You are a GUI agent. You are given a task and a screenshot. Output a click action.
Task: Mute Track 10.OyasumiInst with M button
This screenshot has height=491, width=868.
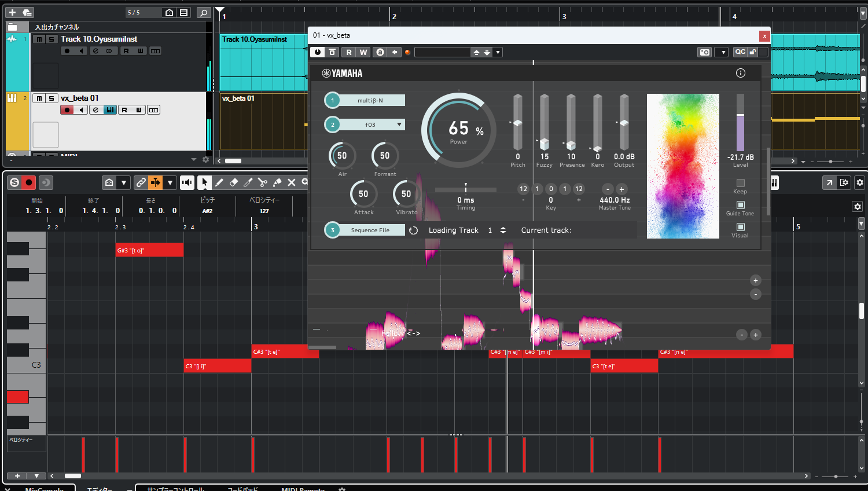(39, 39)
